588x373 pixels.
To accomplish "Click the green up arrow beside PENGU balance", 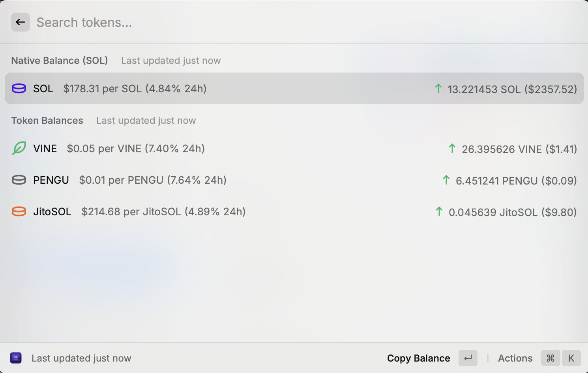I will click(446, 180).
